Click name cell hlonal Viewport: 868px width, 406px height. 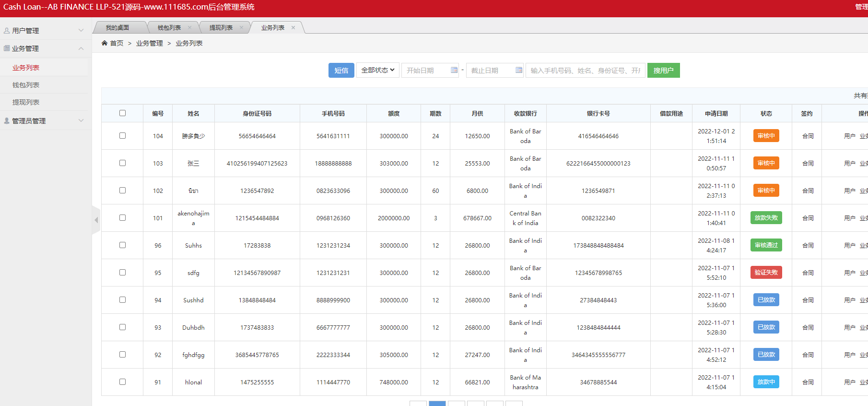tap(193, 382)
